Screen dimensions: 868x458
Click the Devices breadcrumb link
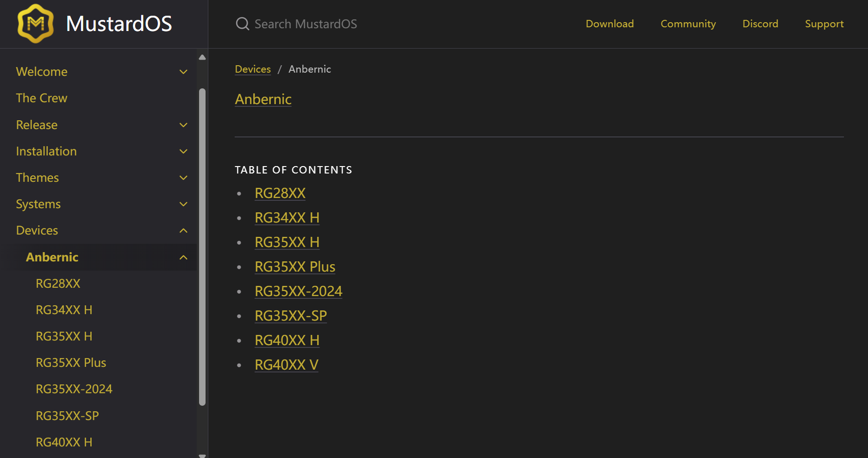point(253,69)
